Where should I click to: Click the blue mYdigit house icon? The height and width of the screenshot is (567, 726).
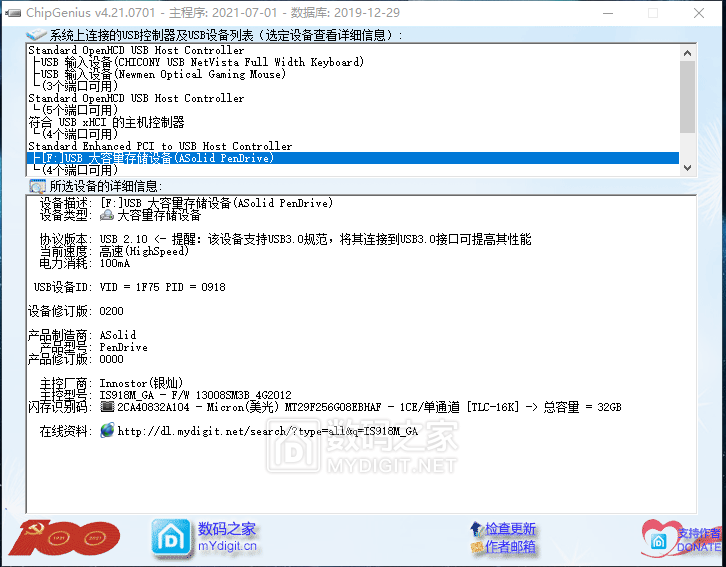[171, 538]
